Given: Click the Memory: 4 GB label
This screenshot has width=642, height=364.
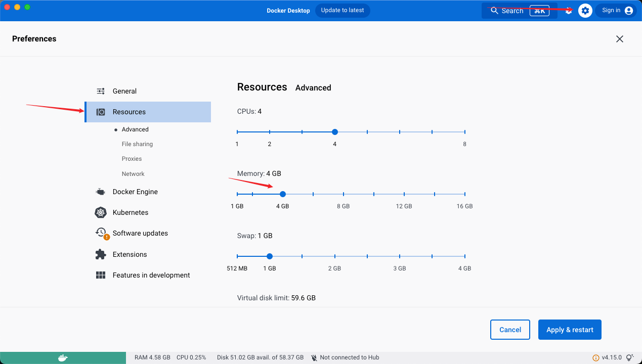Looking at the screenshot, I should pyautogui.click(x=259, y=173).
